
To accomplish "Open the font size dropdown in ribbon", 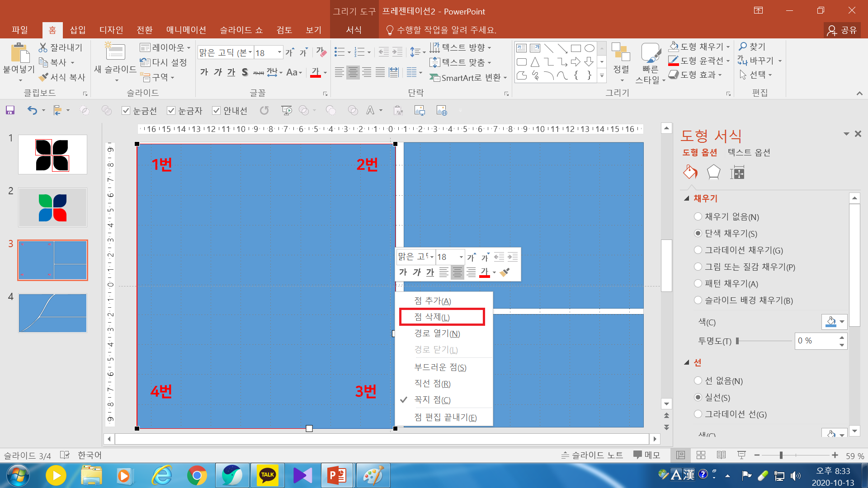I will [279, 52].
